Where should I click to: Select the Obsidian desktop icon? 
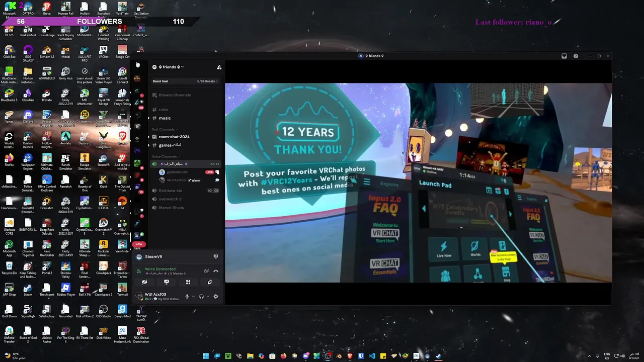point(28,95)
